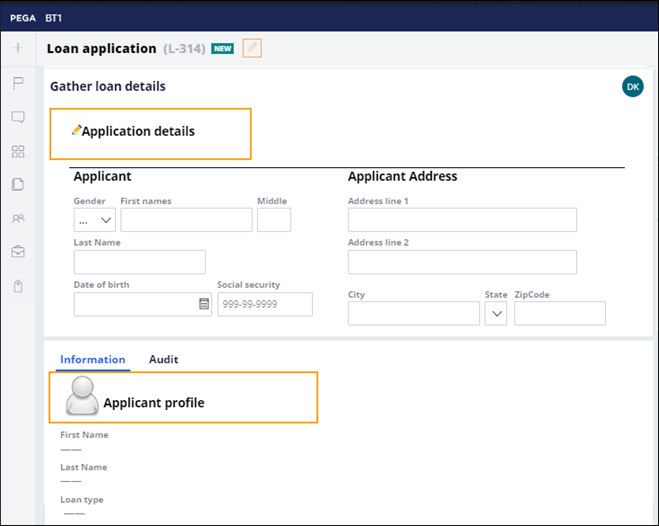Image resolution: width=659 pixels, height=526 pixels.
Task: Open the briefcase icon in left sidebar
Action: tap(18, 252)
